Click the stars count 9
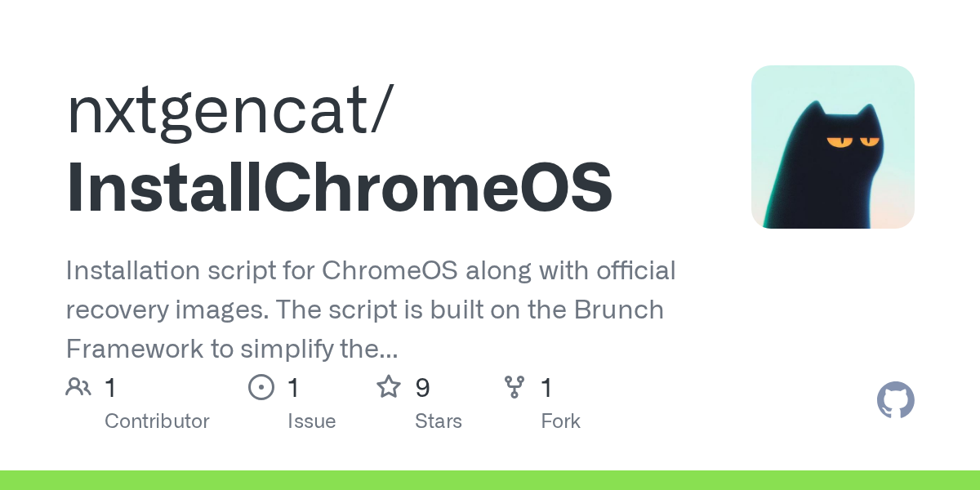 pos(422,388)
